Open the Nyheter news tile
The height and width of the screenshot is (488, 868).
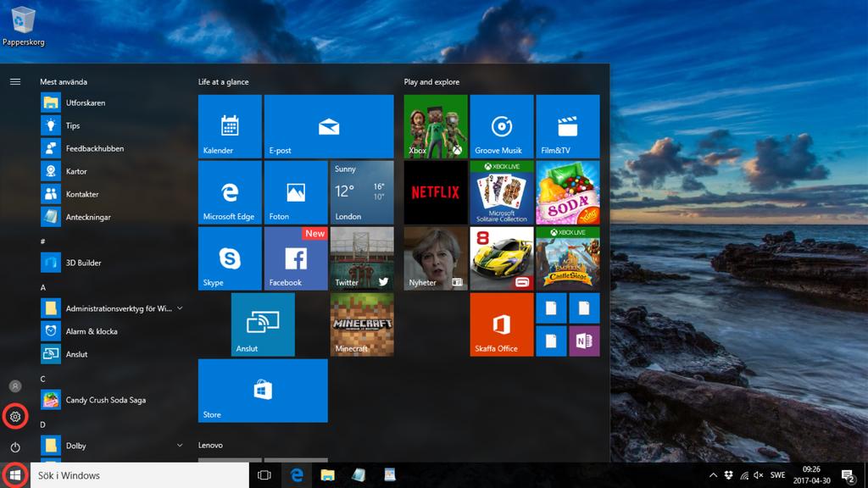(436, 258)
